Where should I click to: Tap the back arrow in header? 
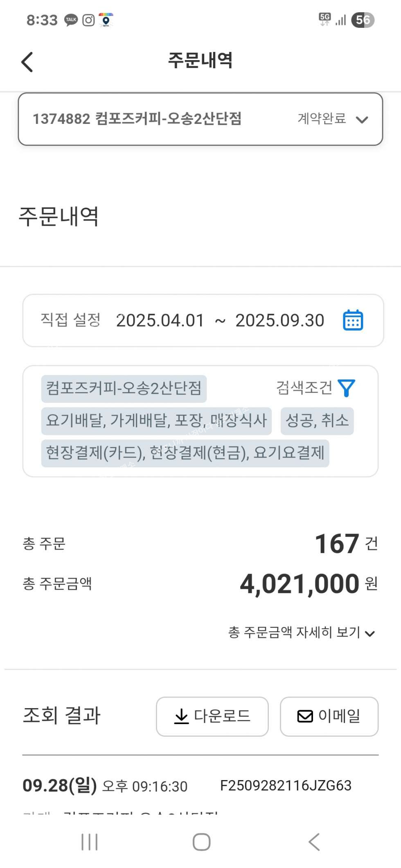click(27, 62)
